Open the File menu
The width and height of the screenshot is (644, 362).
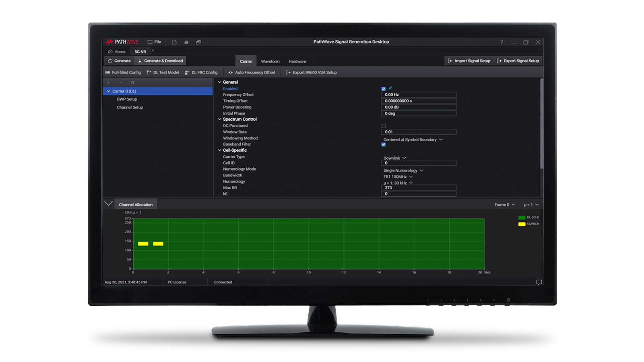(154, 41)
